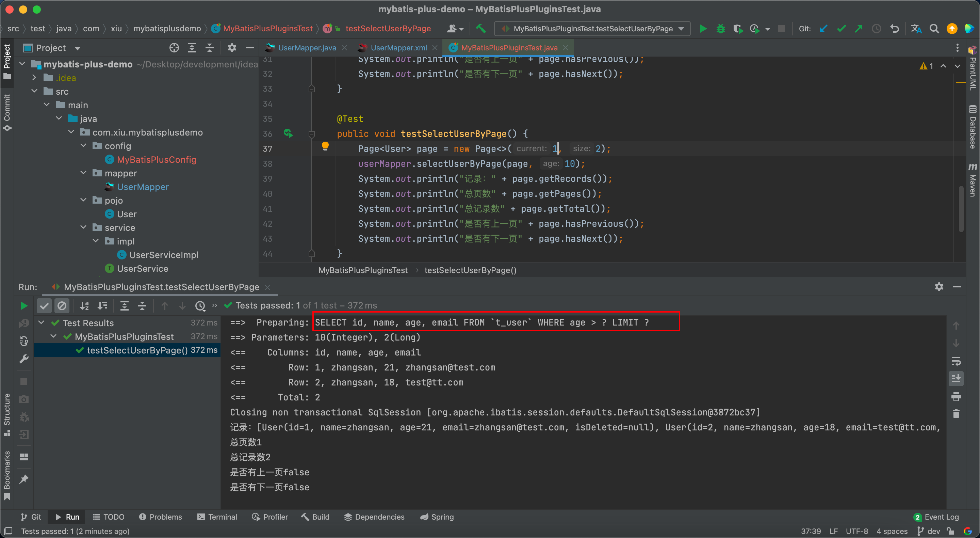
Task: Toggle the Structure tool window stripe
Action: click(7, 415)
